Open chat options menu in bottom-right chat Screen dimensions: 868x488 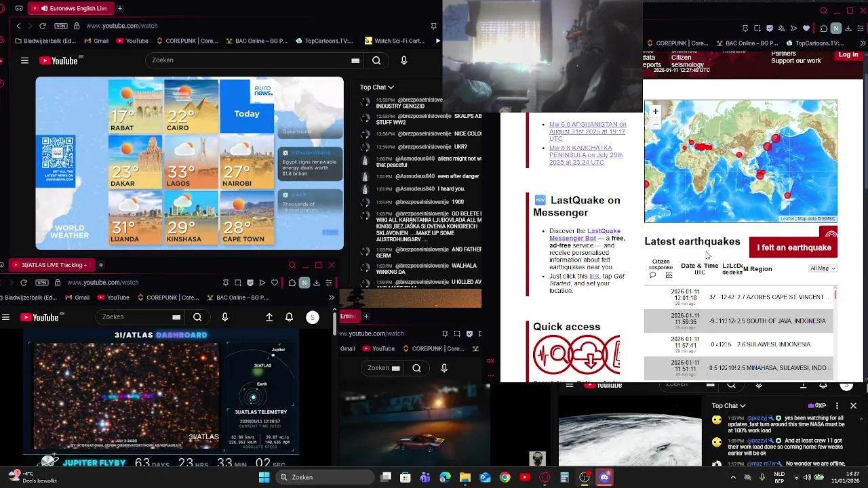click(837, 406)
